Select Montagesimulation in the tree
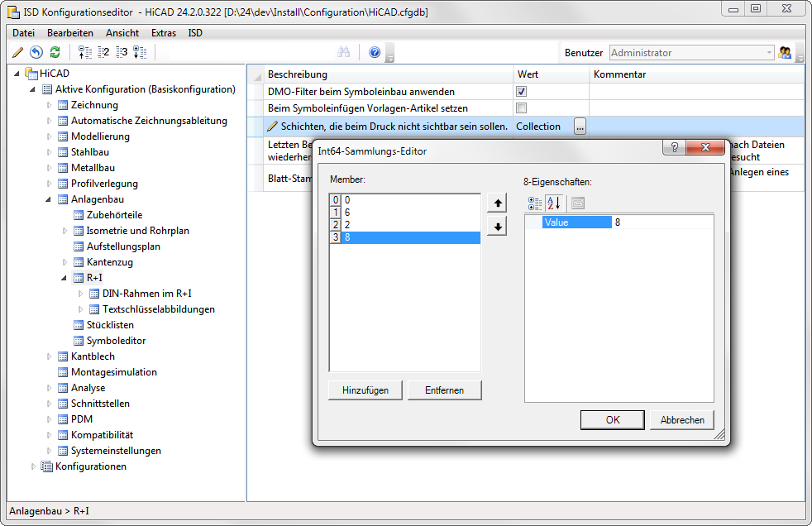This screenshot has width=812, height=526. coord(114,372)
